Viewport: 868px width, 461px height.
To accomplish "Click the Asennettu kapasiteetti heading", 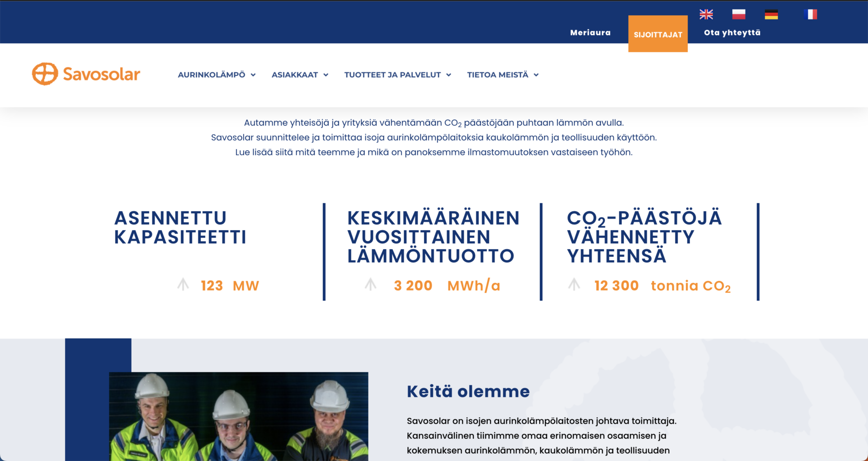I will point(180,228).
